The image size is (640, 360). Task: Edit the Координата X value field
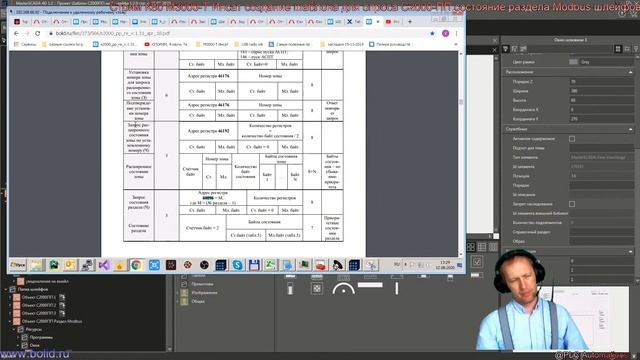point(602,110)
